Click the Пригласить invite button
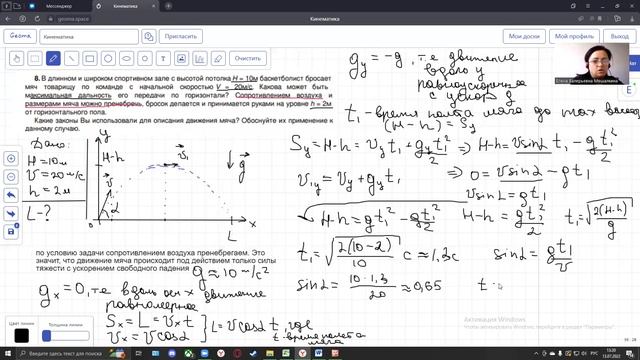 tap(181, 36)
